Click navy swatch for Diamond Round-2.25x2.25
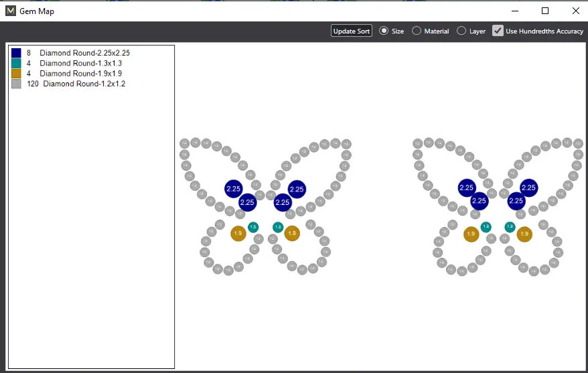Viewport: 588px width, 373px height. (x=16, y=52)
